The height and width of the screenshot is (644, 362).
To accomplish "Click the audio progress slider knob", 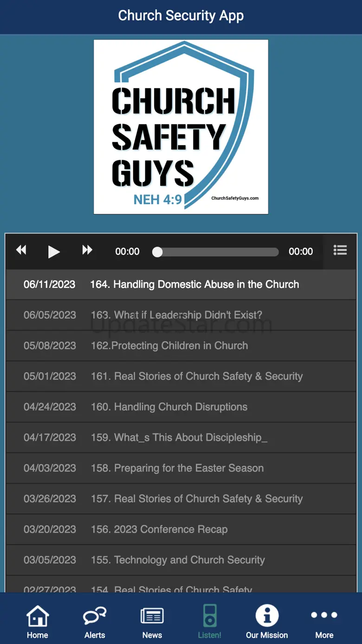I will 157,252.
